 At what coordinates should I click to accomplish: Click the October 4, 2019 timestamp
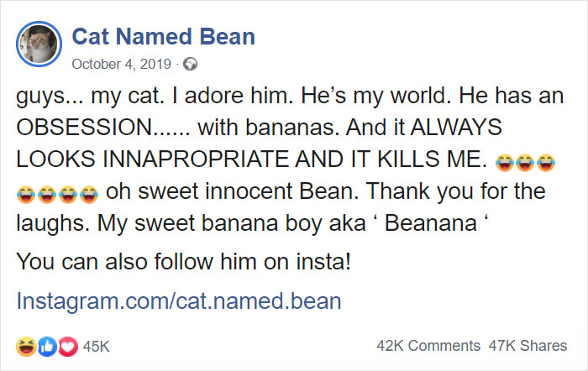point(121,64)
